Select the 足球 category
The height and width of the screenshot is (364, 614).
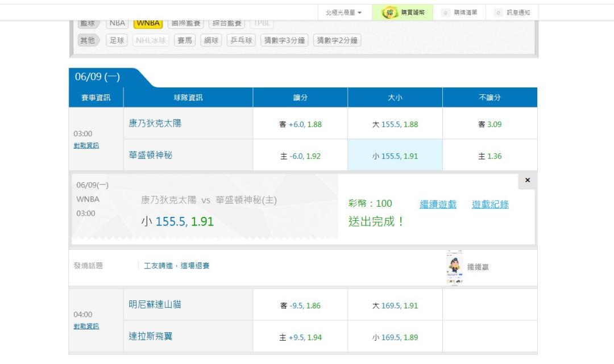(117, 40)
